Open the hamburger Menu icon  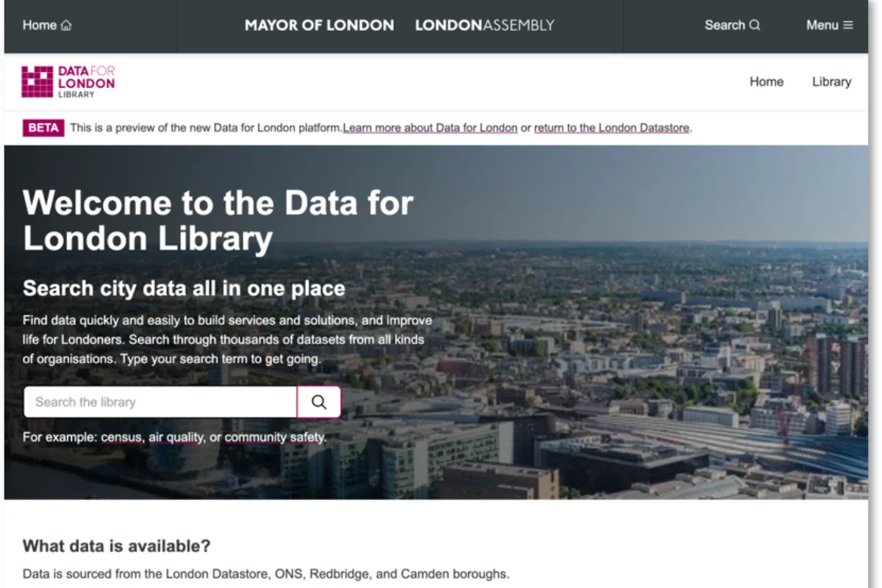[x=847, y=25]
